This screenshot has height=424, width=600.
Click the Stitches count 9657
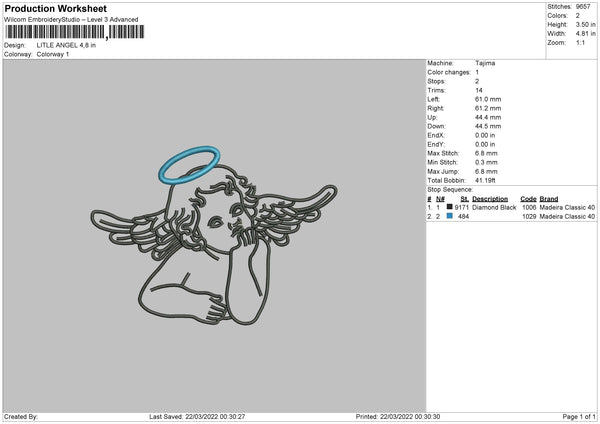pyautogui.click(x=583, y=7)
